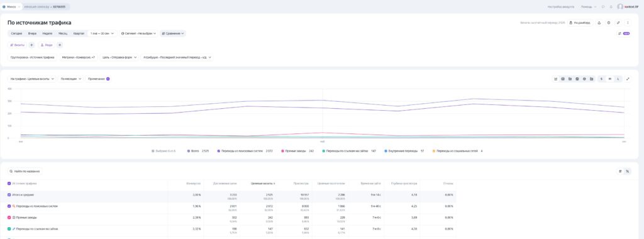The height and width of the screenshot is (239, 644).
Task: Toggle Переходы из социальных сетей legend series
Action: [458, 151]
